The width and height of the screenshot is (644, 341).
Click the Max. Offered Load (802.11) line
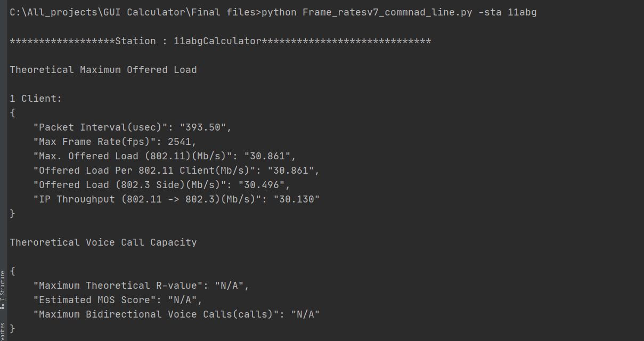165,156
